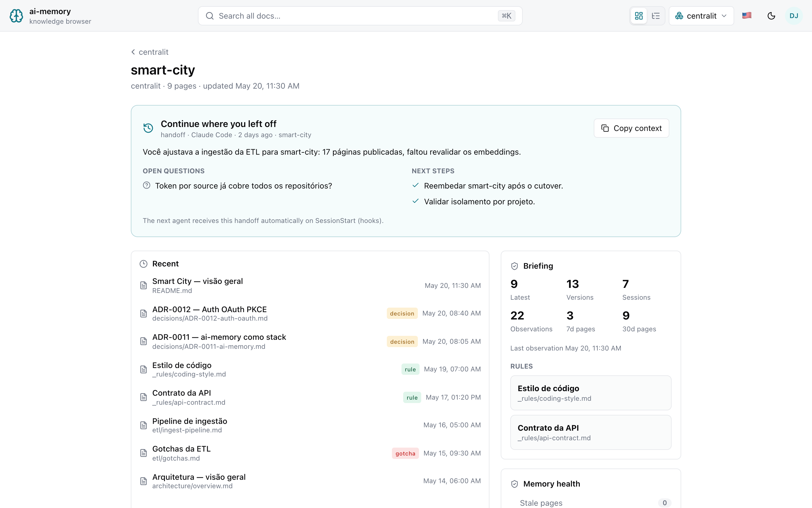812x508 pixels.
Task: Click the search magnifier icon
Action: click(210, 16)
